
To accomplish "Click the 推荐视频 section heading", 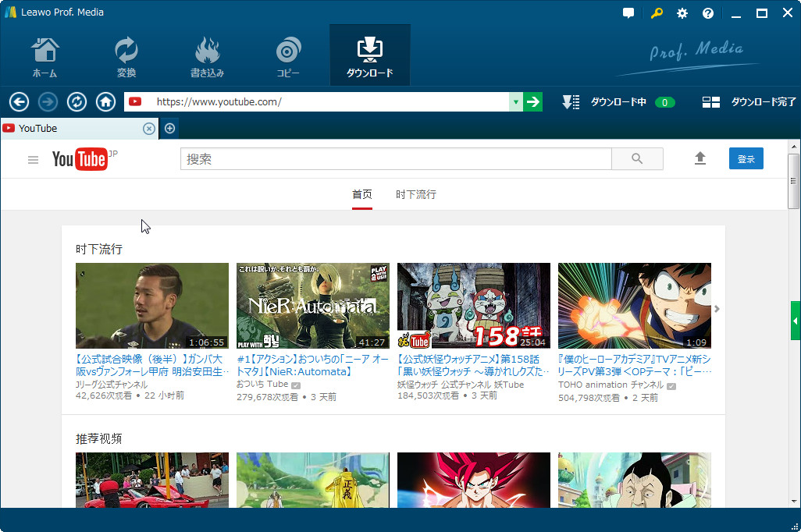I will [99, 438].
